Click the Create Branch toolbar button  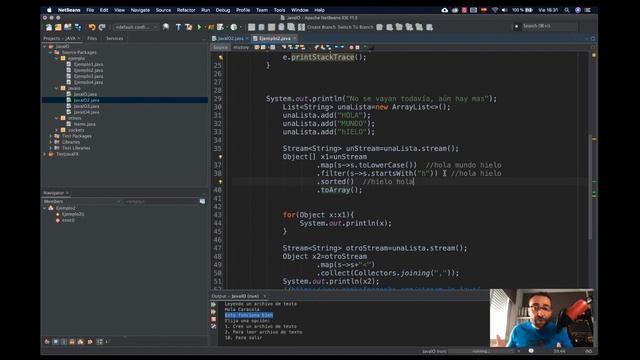click(x=320, y=27)
